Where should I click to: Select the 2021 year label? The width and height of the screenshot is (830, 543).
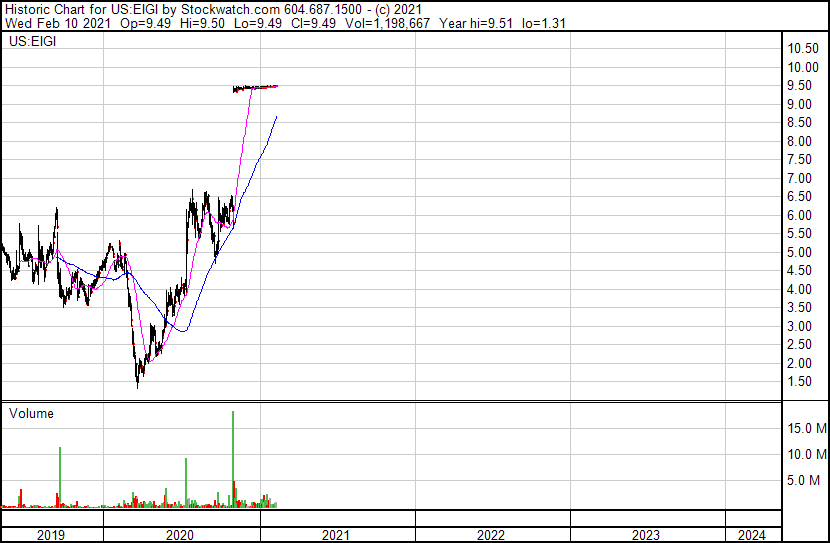tap(336, 535)
